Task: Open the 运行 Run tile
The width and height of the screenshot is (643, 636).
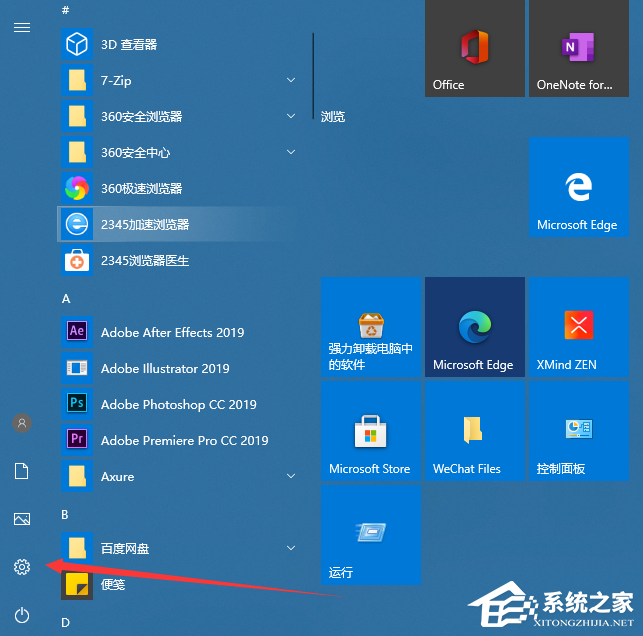Action: 371,535
